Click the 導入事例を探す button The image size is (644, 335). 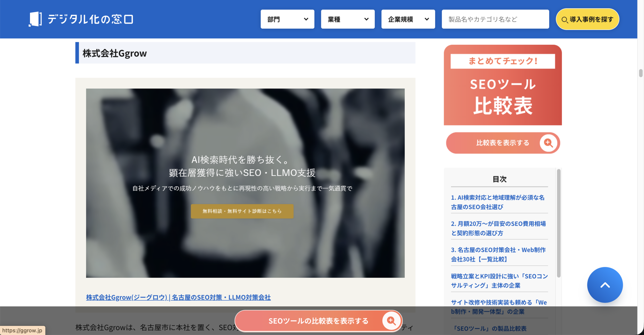tap(587, 19)
